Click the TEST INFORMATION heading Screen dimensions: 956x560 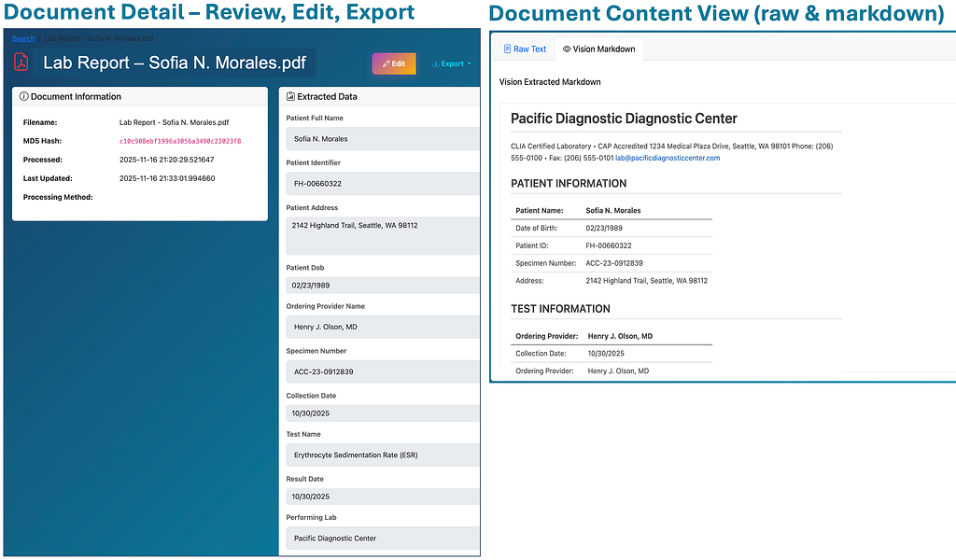(560, 309)
